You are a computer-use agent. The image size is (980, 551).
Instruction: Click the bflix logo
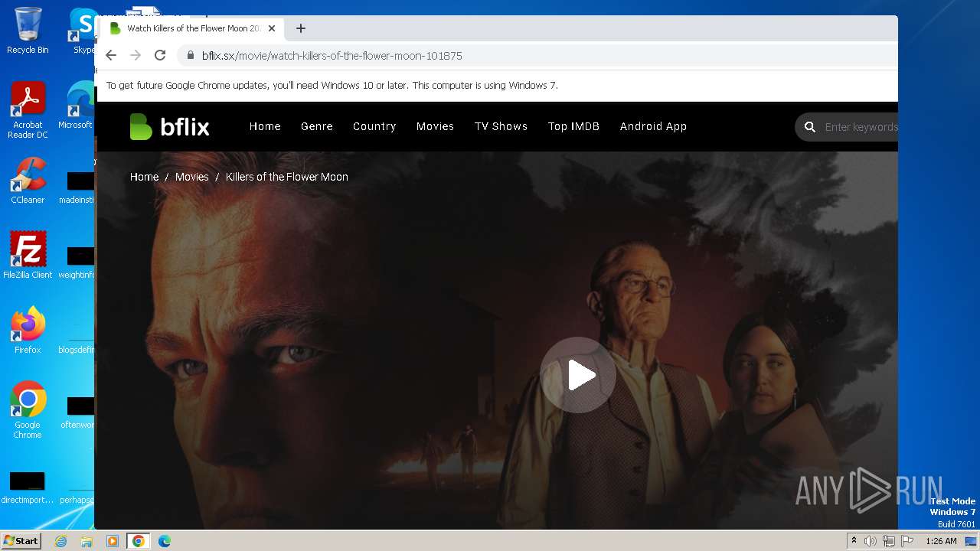pyautogui.click(x=169, y=127)
